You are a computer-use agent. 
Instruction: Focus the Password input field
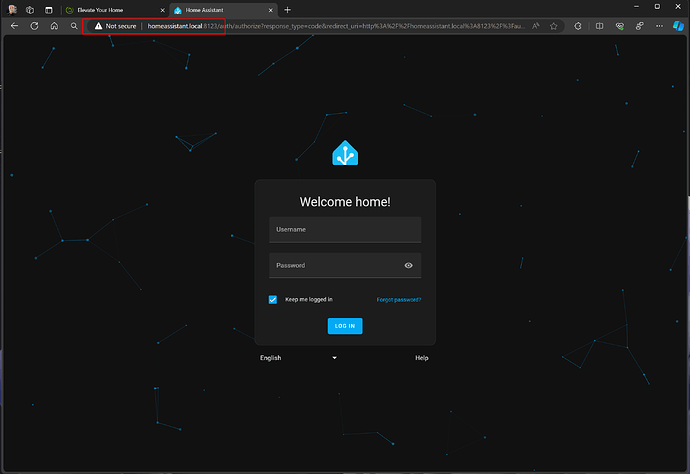point(335,266)
